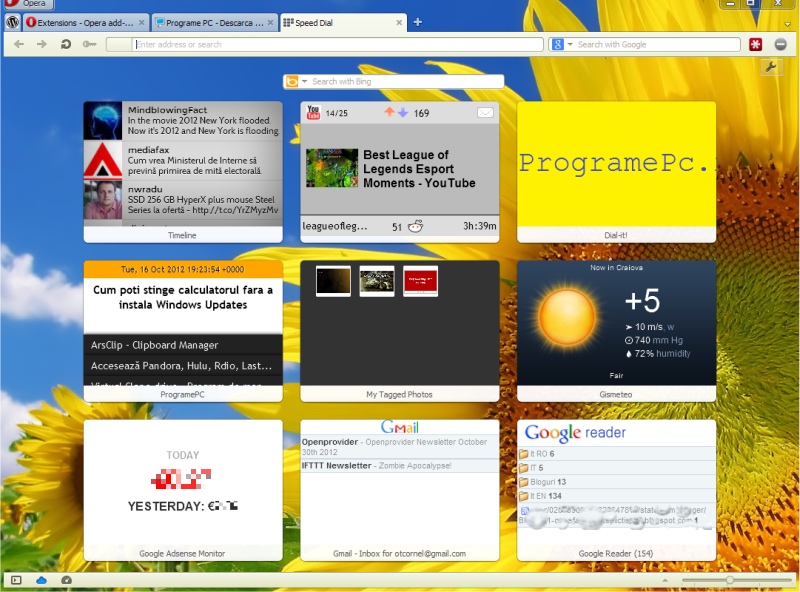The image size is (800, 592).
Task: Open the My Tagged Photos tile label
Action: [399, 394]
